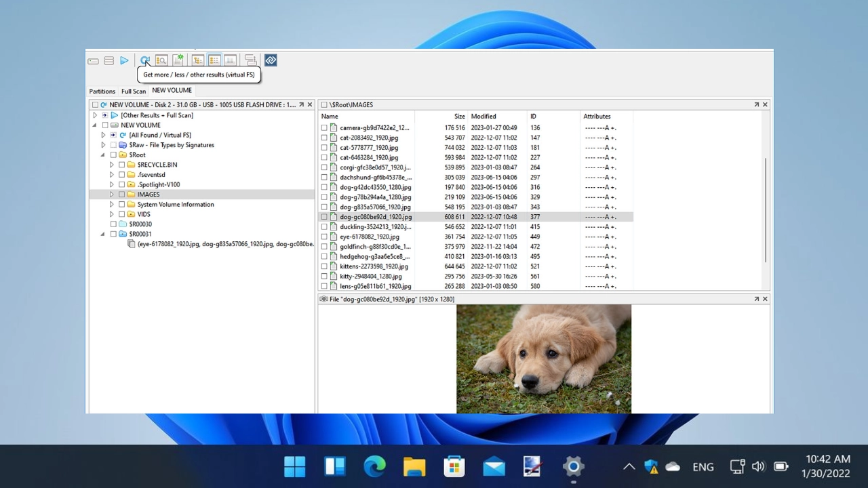Click the magnifier file search toolbar icon
868x488 pixels.
click(161, 60)
